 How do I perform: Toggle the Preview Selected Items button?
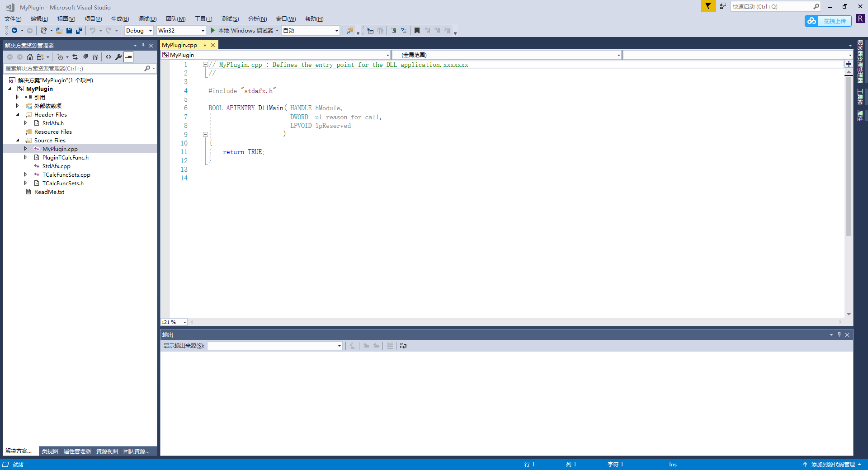click(129, 57)
